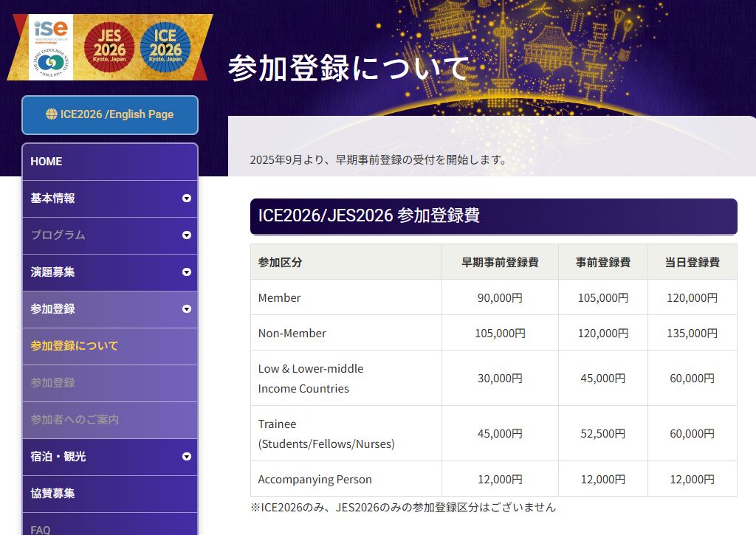The image size is (756, 535).
Task: Open the FAQ menu item
Action: [41, 528]
